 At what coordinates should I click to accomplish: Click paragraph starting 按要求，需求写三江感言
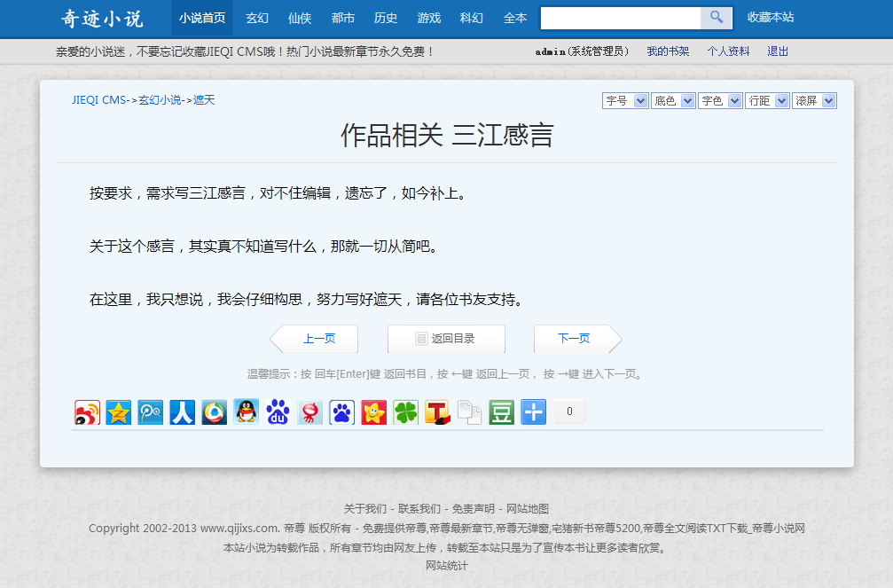[278, 193]
